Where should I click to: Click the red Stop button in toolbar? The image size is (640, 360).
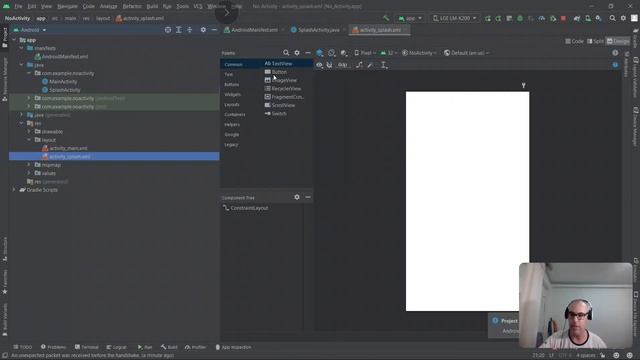[x=563, y=18]
